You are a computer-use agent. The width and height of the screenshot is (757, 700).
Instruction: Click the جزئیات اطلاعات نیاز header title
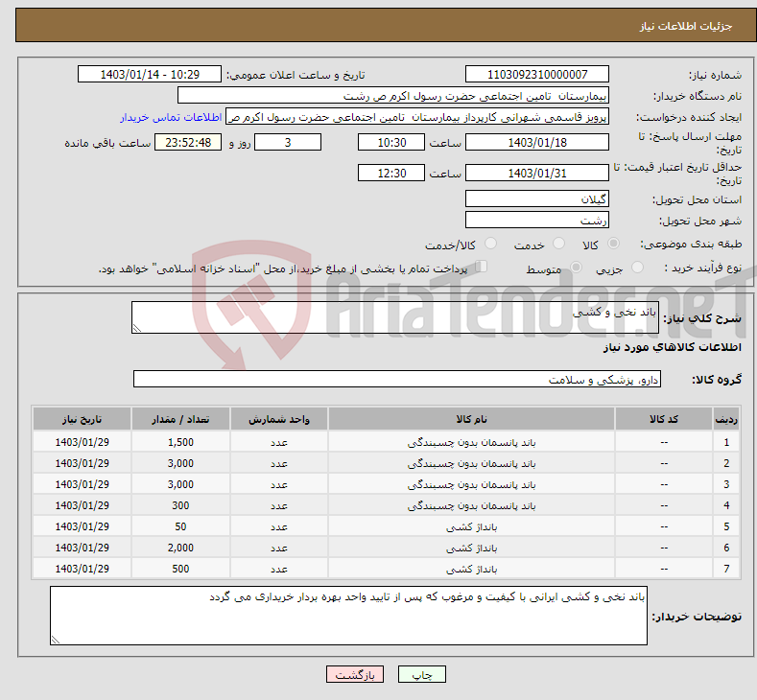point(686,26)
